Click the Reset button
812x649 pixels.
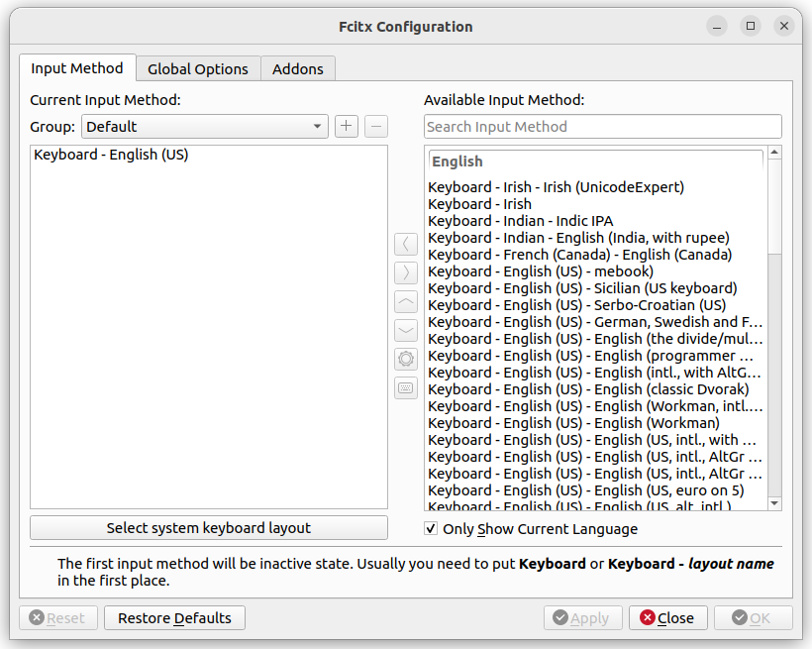(x=58, y=618)
